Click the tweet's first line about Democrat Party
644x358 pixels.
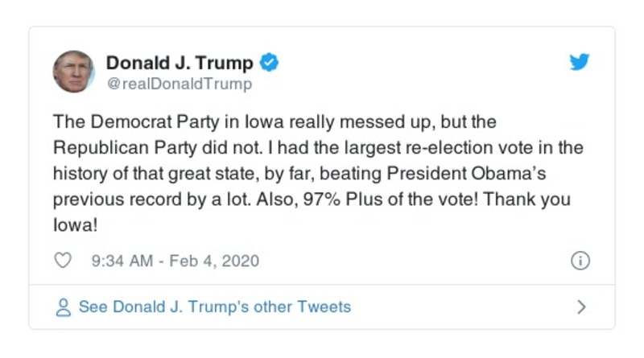tap(274, 122)
